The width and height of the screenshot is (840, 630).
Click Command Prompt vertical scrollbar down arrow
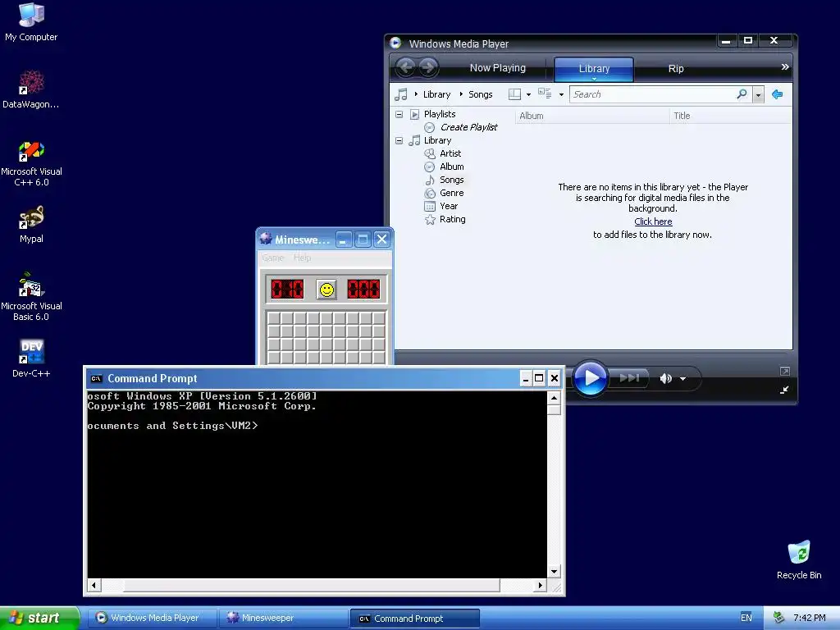(554, 571)
